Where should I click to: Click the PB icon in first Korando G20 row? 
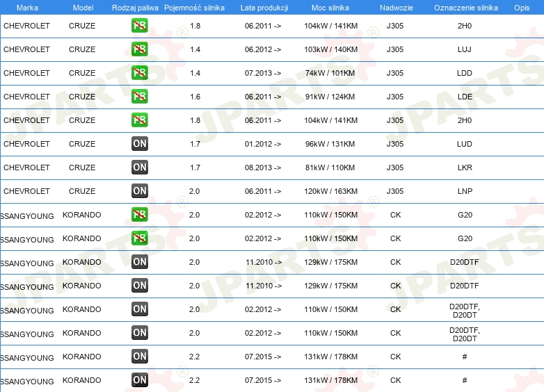click(x=139, y=215)
